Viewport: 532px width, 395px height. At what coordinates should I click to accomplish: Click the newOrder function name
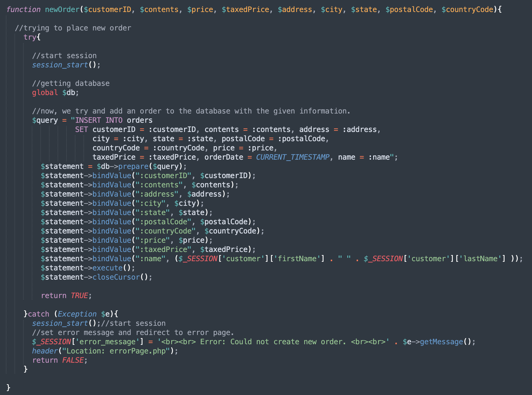click(62, 10)
